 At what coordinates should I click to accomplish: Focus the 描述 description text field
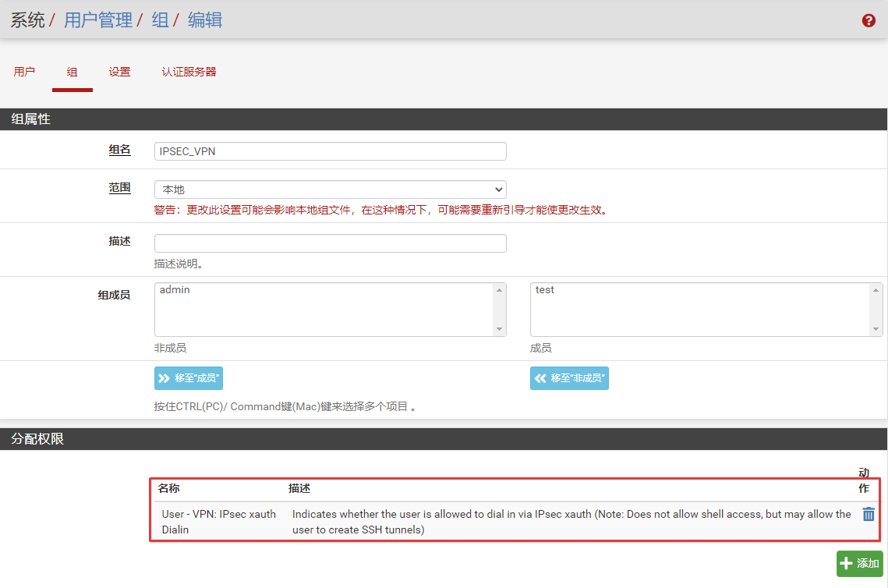coord(330,243)
